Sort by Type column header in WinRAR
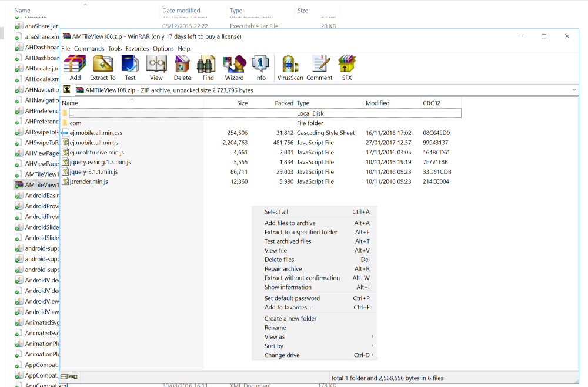The height and width of the screenshot is (387, 588). coord(329,103)
